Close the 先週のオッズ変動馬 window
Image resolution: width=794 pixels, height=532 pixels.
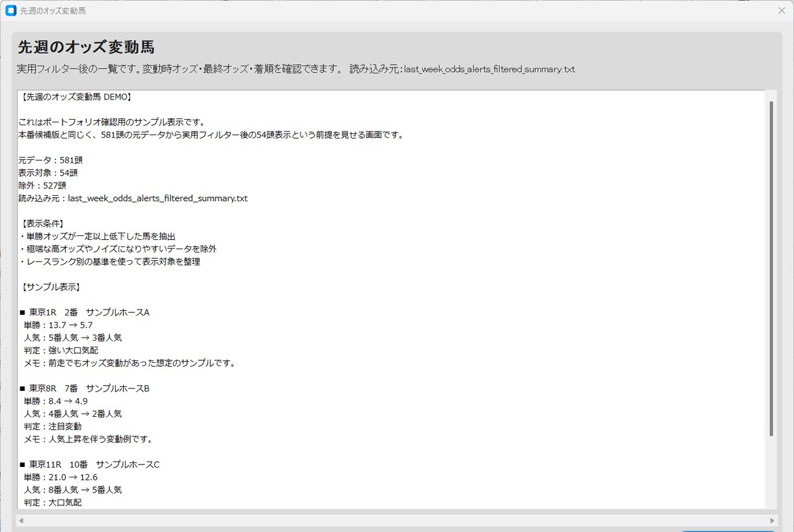click(782, 10)
